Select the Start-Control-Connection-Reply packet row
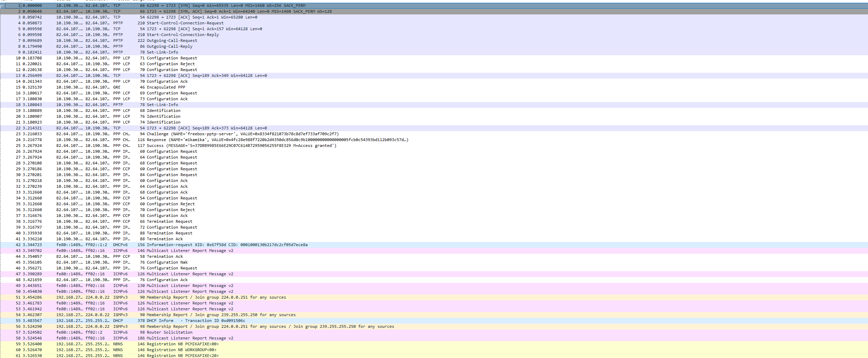868x358 pixels. [x=183, y=35]
